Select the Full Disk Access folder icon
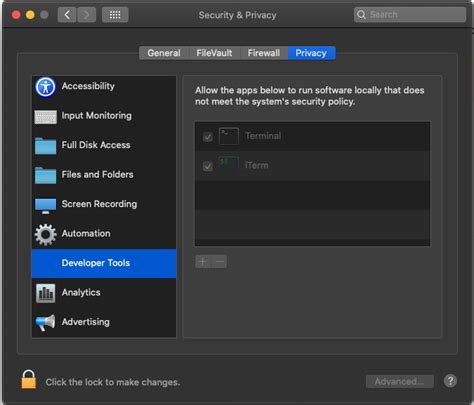The image size is (474, 405). (46, 146)
